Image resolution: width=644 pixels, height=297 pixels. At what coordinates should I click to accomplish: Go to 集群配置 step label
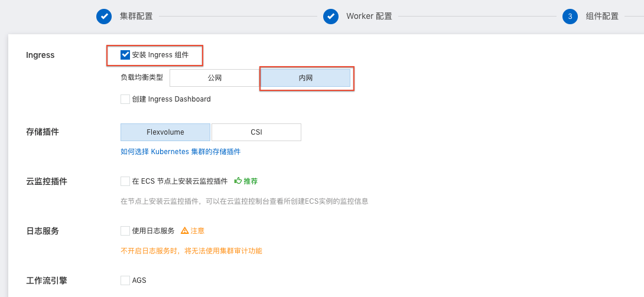pos(136,17)
